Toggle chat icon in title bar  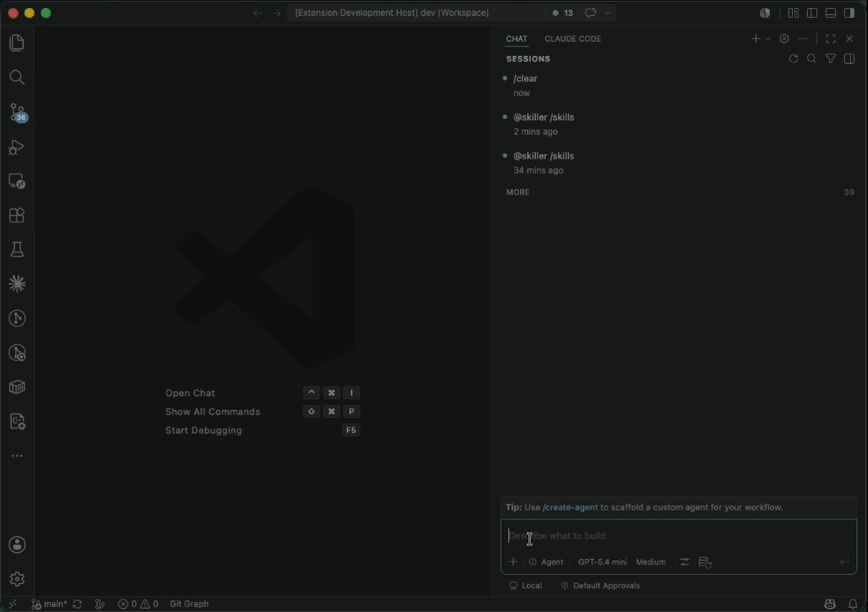click(x=590, y=13)
